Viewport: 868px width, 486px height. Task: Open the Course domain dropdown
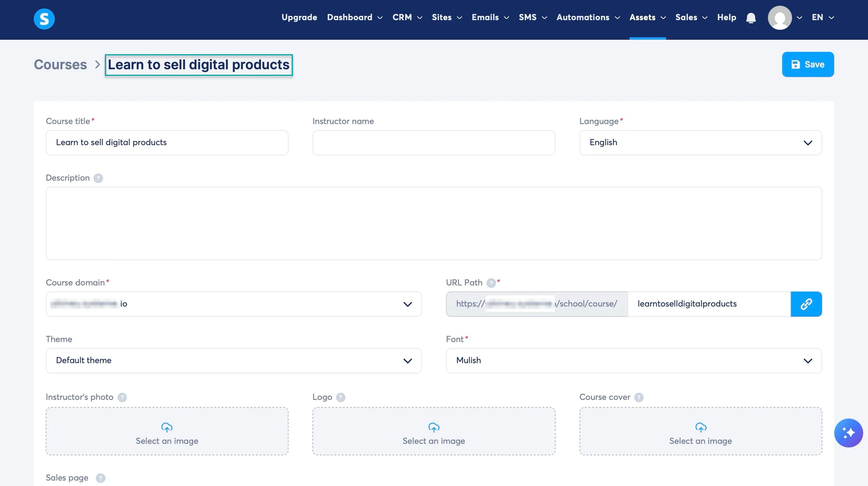point(234,304)
